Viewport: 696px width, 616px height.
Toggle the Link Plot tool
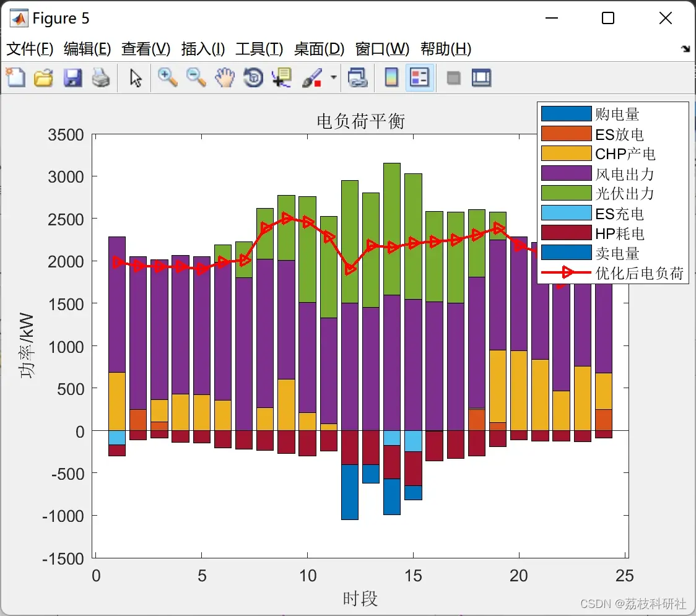357,77
